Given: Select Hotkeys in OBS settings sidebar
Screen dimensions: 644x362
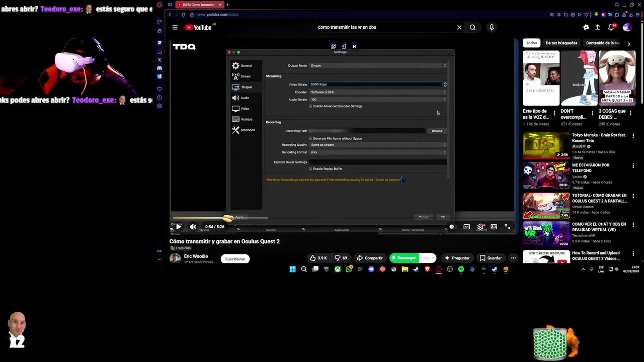Looking at the screenshot, I should [243, 119].
